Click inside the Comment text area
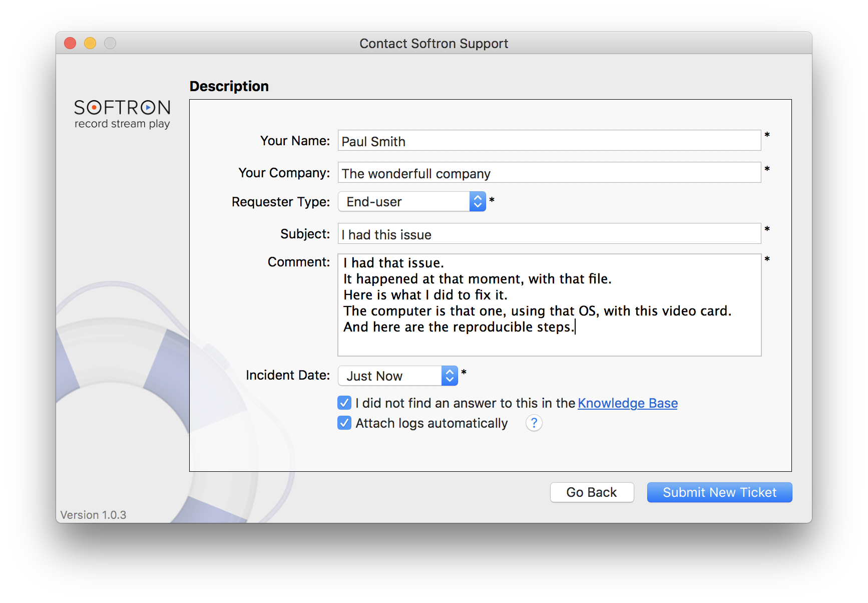This screenshot has height=603, width=868. pos(549,305)
